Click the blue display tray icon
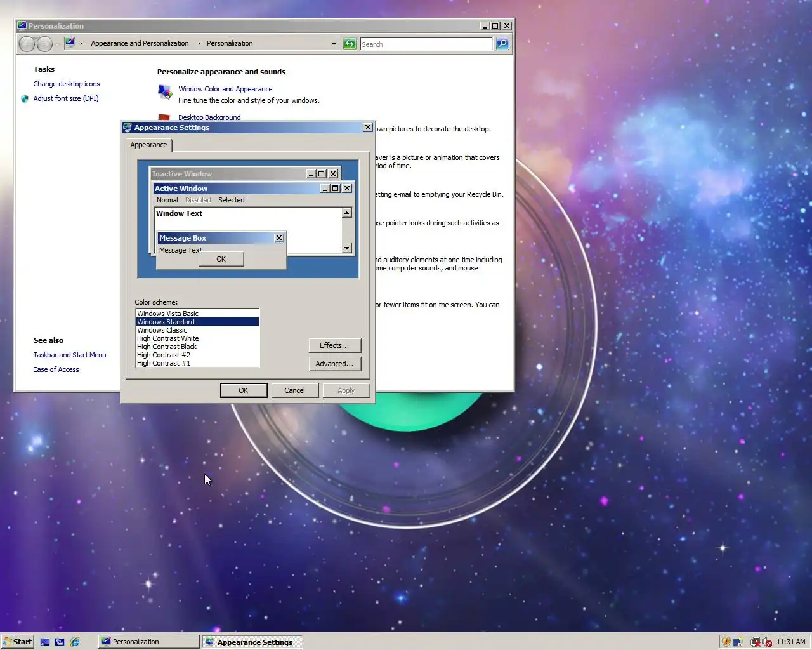 coord(738,642)
